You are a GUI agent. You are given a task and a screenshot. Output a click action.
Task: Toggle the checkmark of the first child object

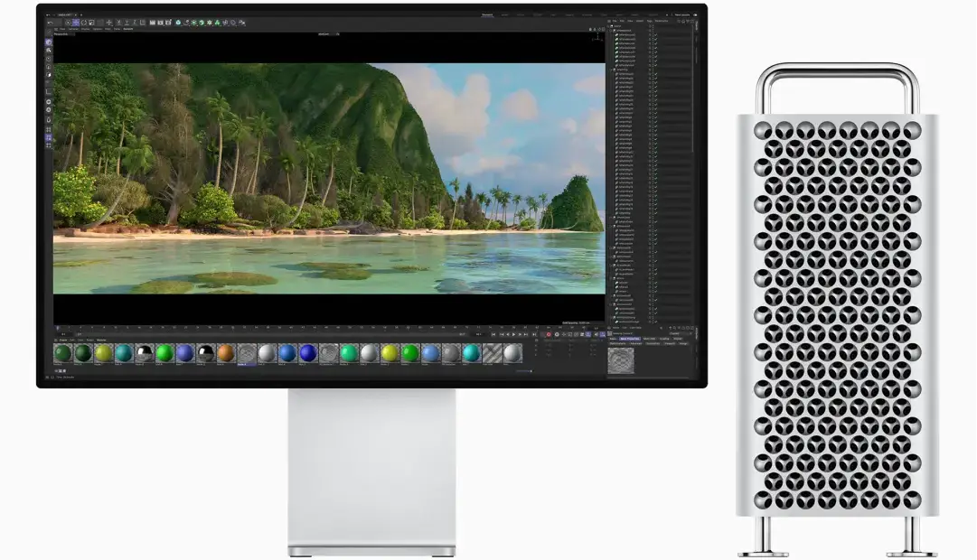[x=655, y=34]
